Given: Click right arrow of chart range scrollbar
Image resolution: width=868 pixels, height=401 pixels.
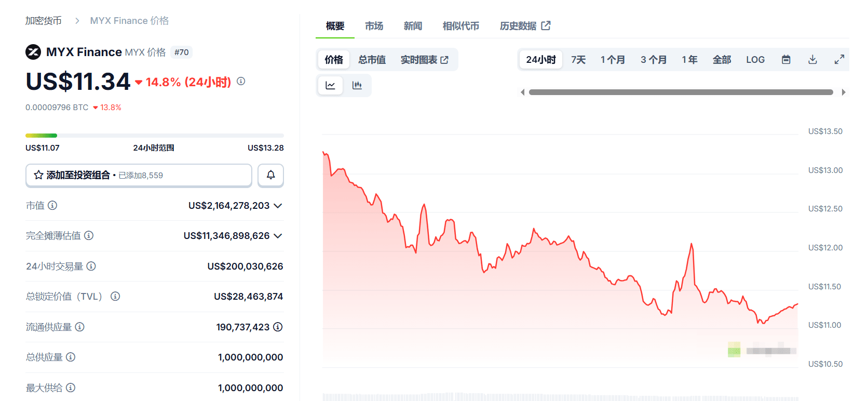Looking at the screenshot, I should [x=844, y=92].
